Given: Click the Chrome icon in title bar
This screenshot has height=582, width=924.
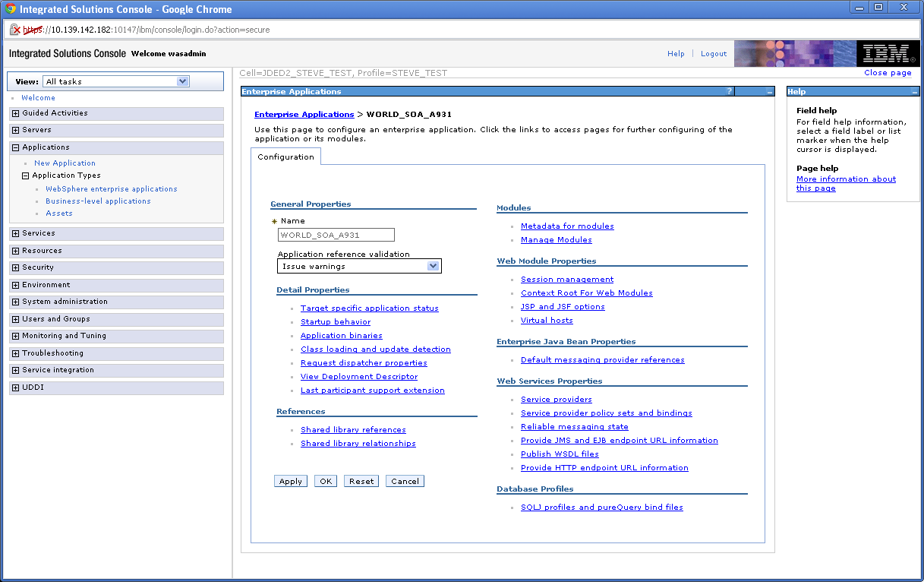Looking at the screenshot, I should (x=11, y=9).
